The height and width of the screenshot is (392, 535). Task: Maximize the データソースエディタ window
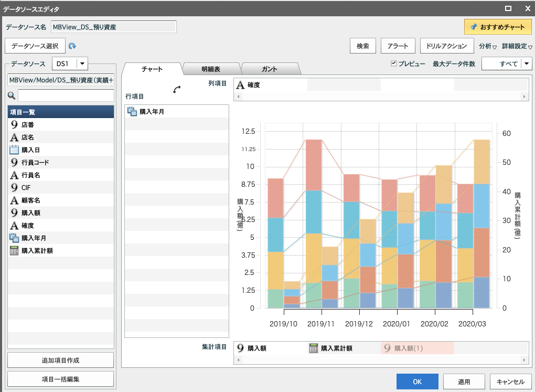pos(508,8)
